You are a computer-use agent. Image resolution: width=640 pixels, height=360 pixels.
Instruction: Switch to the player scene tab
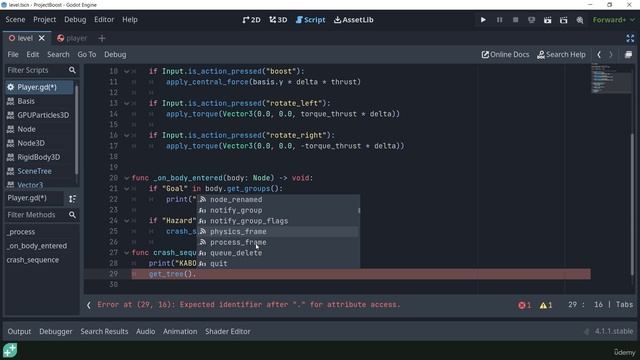pyautogui.click(x=72, y=38)
